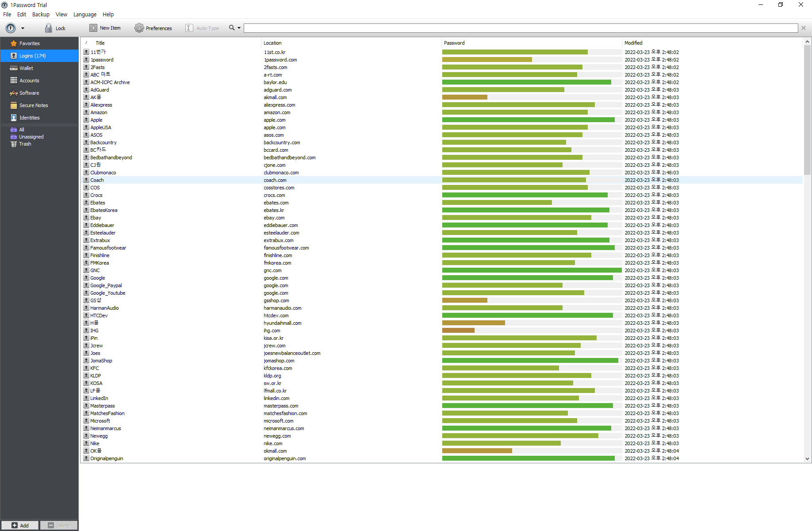
Task: Click the Lock padlock icon
Action: pos(49,28)
